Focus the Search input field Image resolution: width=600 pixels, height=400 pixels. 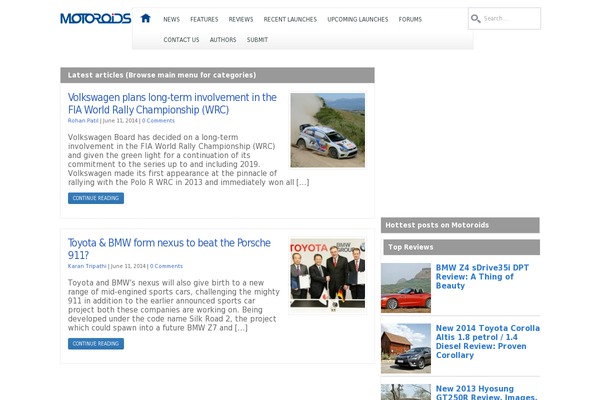tap(504, 18)
